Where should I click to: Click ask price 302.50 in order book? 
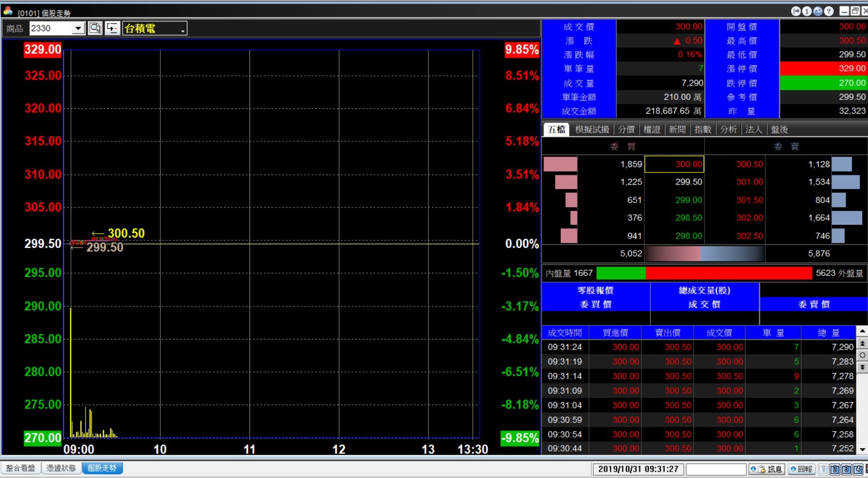tap(749, 236)
